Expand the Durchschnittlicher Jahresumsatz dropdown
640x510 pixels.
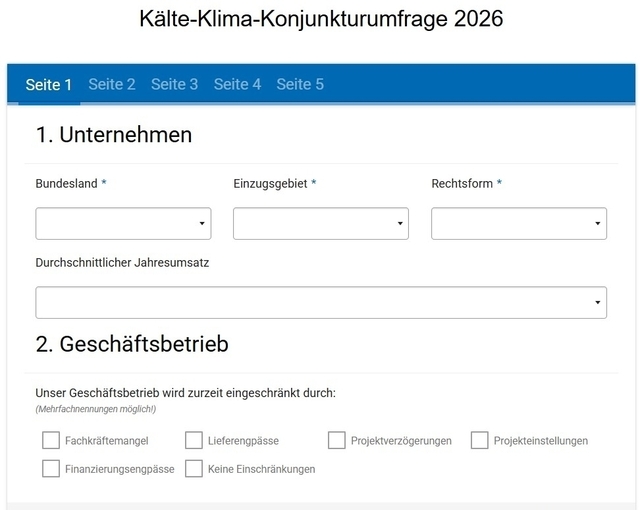click(320, 303)
